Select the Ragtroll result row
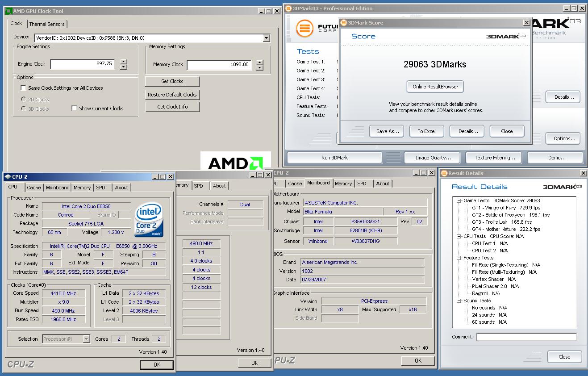The width and height of the screenshot is (588, 376). click(486, 293)
